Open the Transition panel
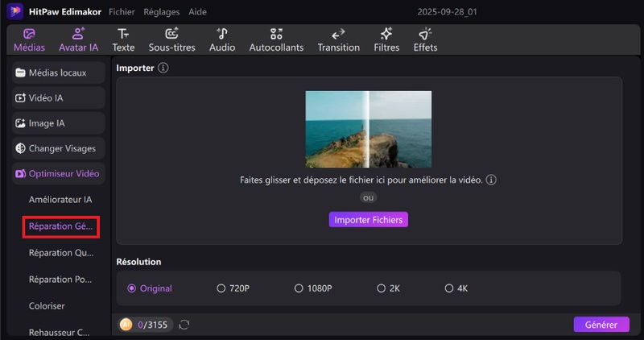This screenshot has width=644, height=340. click(x=338, y=35)
